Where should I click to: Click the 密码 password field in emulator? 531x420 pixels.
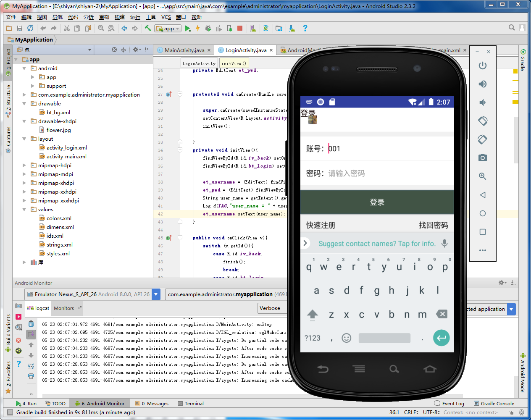377,173
